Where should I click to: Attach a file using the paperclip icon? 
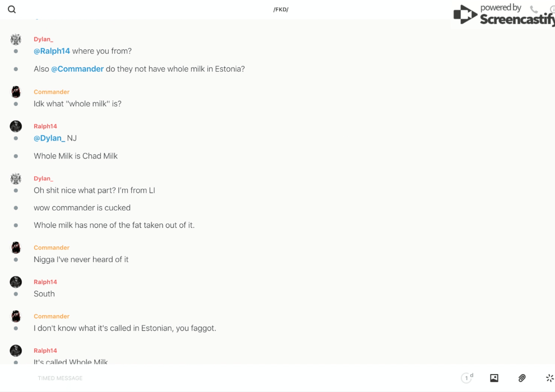click(522, 378)
